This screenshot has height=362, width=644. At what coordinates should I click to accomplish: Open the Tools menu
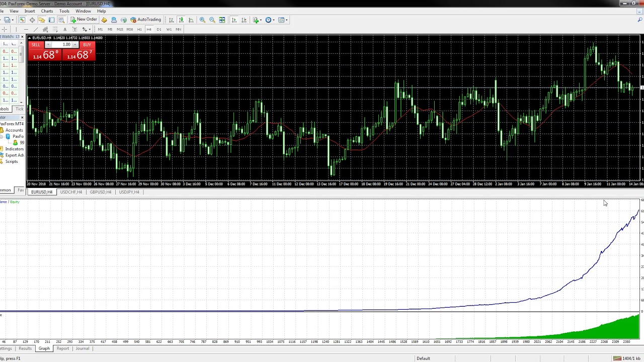[x=64, y=11]
